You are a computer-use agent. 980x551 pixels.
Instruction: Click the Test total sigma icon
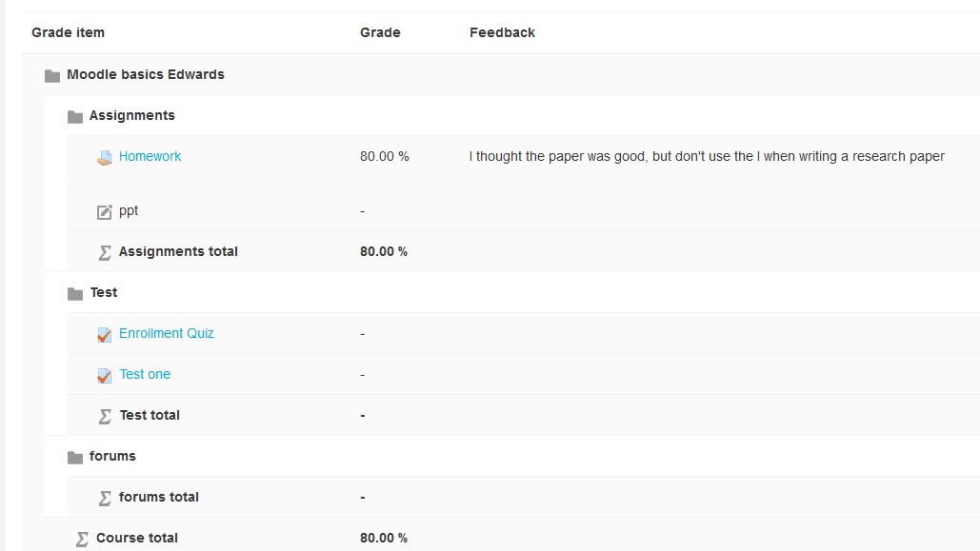click(105, 416)
